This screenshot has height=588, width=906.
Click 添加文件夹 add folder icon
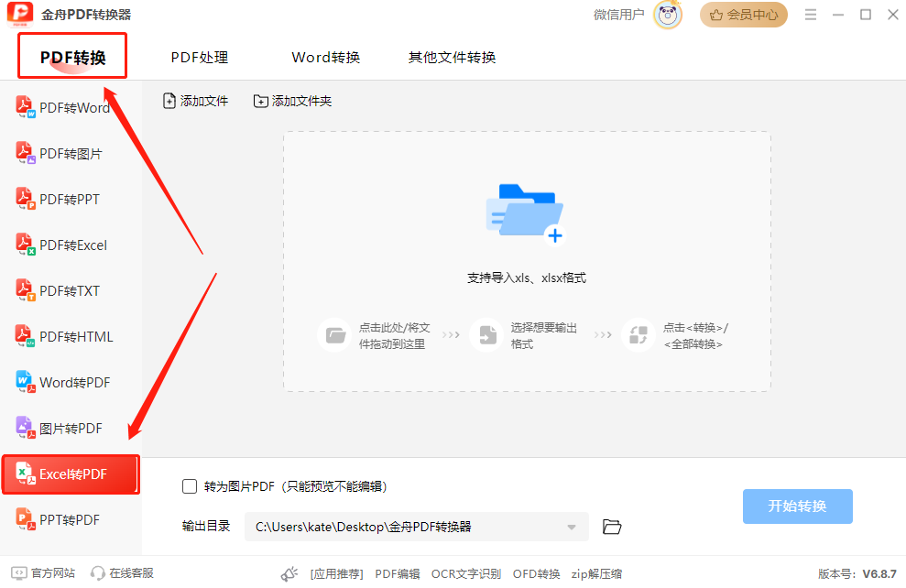tap(260, 101)
